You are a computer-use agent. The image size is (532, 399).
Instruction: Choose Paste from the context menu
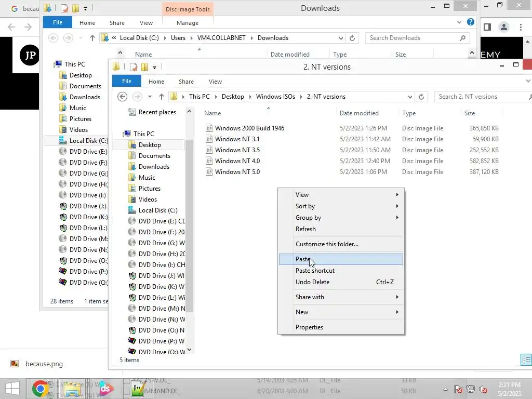pyautogui.click(x=341, y=259)
